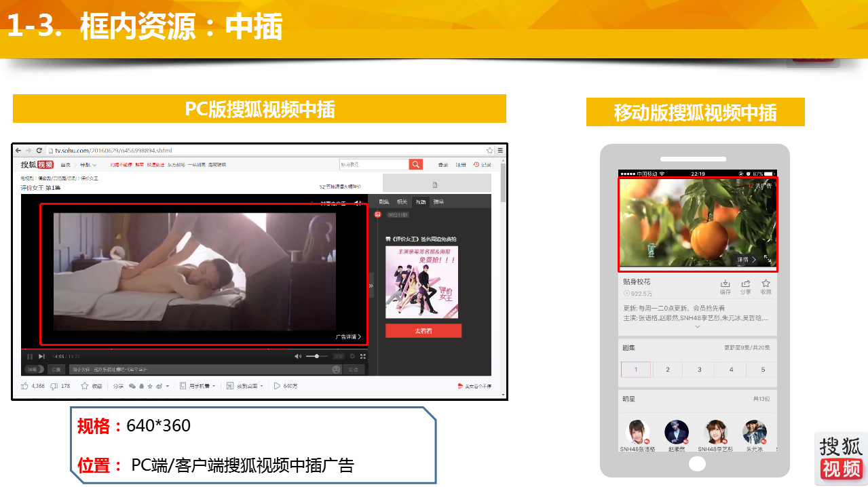The width and height of the screenshot is (868, 487).
Task: Click the red magnifier search button
Action: (x=416, y=165)
